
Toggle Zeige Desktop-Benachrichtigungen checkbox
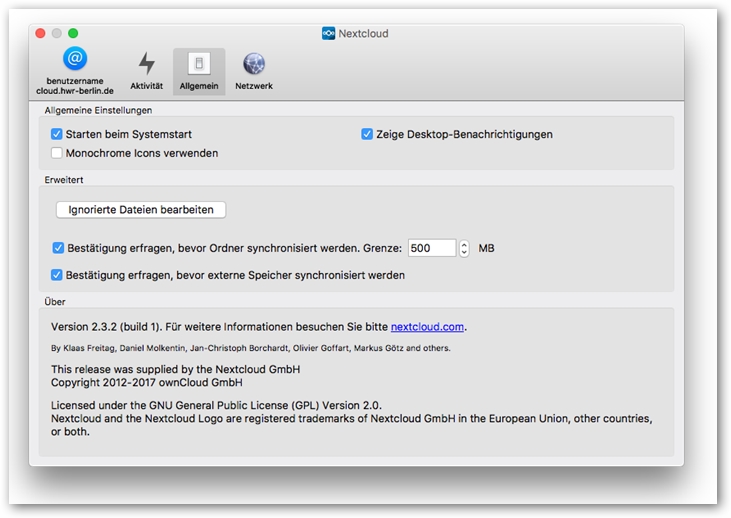(367, 134)
